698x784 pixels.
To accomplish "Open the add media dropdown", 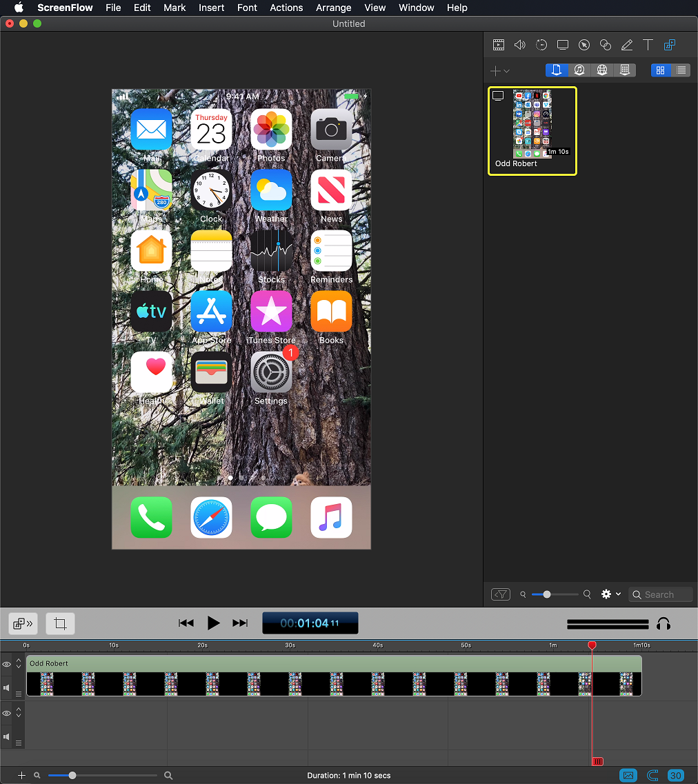I will pos(499,70).
